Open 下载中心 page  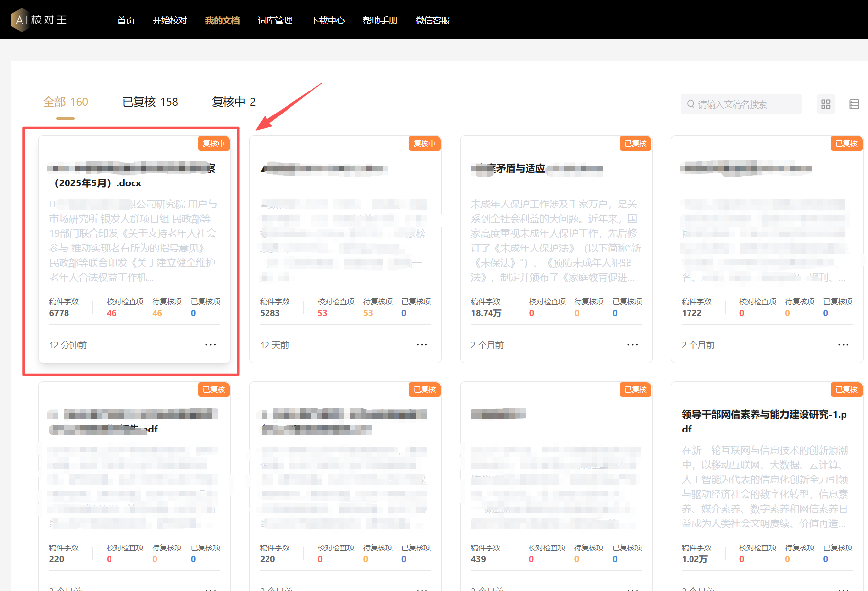click(x=328, y=21)
